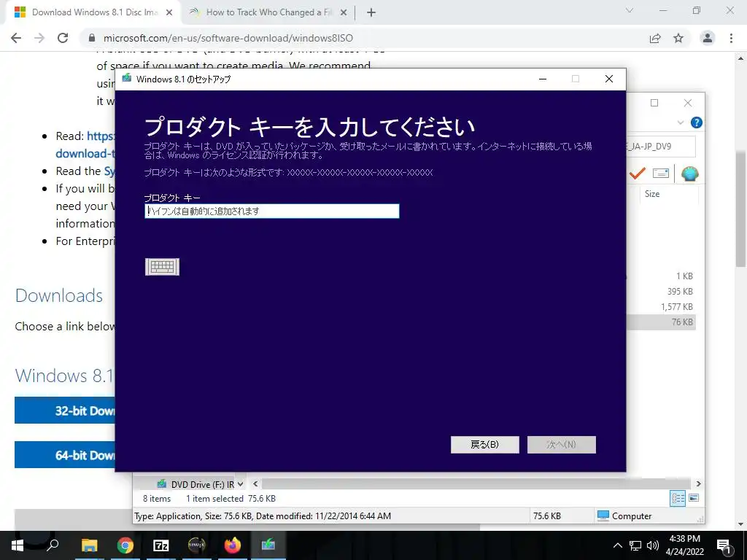This screenshot has width=747, height=560.
Task: Select the 76 KB file row
Action: coord(661,322)
